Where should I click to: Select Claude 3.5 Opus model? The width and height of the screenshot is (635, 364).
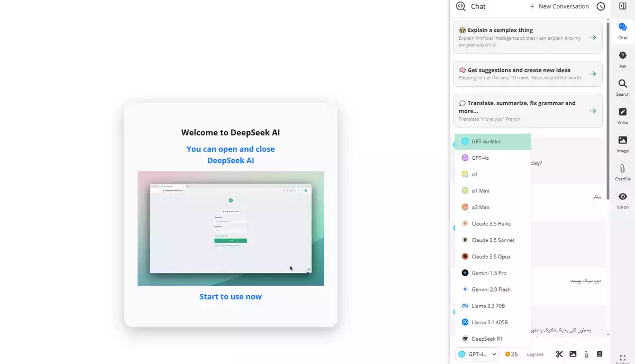point(493,256)
